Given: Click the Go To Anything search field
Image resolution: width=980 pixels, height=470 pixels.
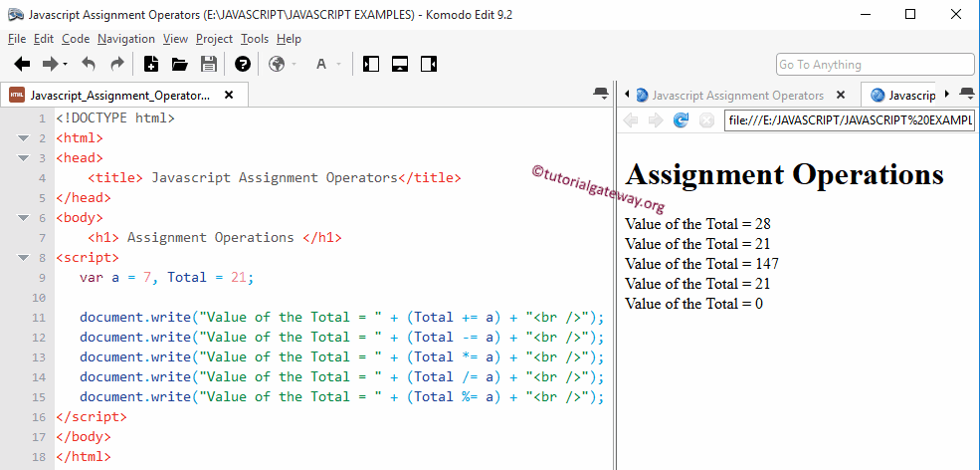Looking at the screenshot, I should [875, 65].
